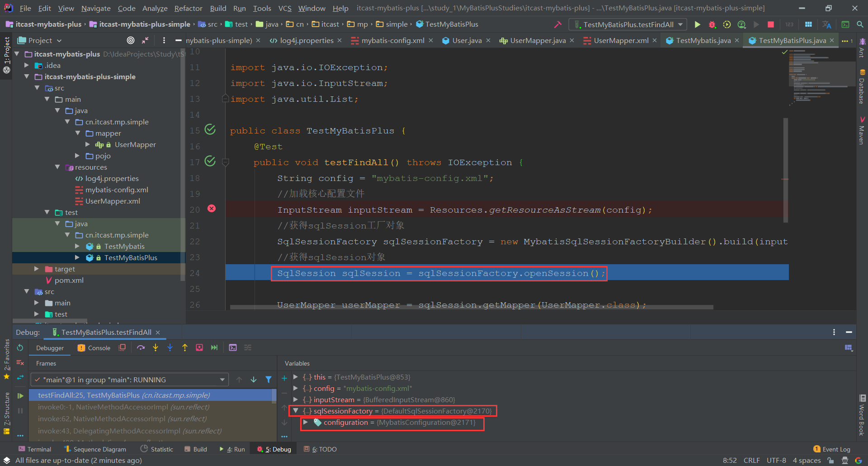Image resolution: width=868 pixels, height=466 pixels.
Task: Click the editor vertical scrollbar thumb
Action: pyautogui.click(x=786, y=170)
